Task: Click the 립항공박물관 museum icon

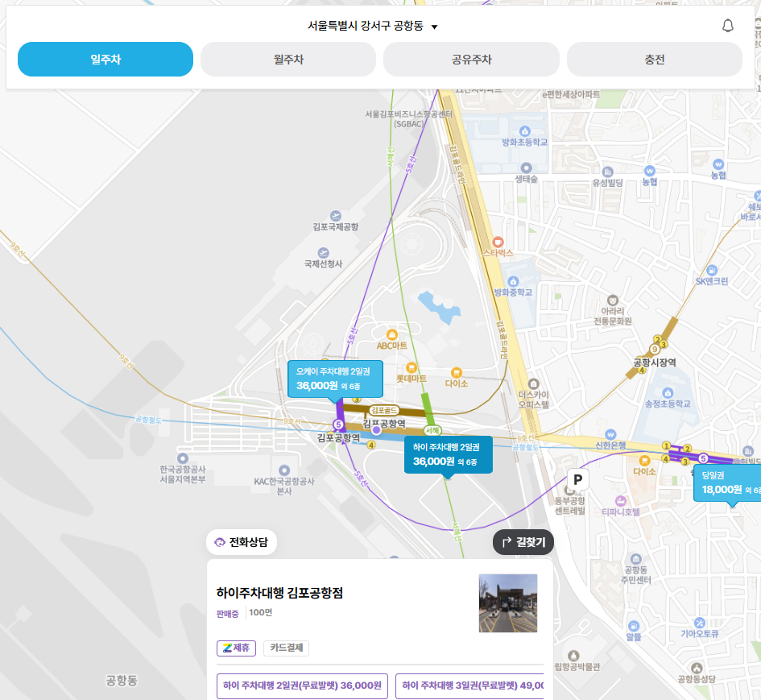Action: click(573, 656)
